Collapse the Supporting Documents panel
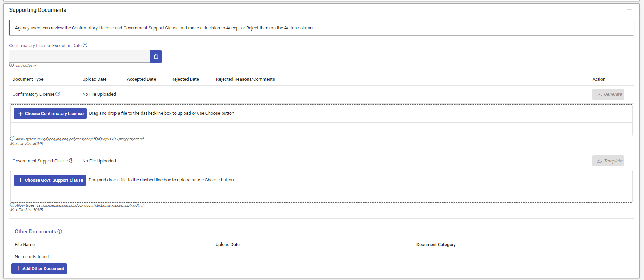Image resolution: width=644 pixels, height=280 pixels. [x=629, y=10]
